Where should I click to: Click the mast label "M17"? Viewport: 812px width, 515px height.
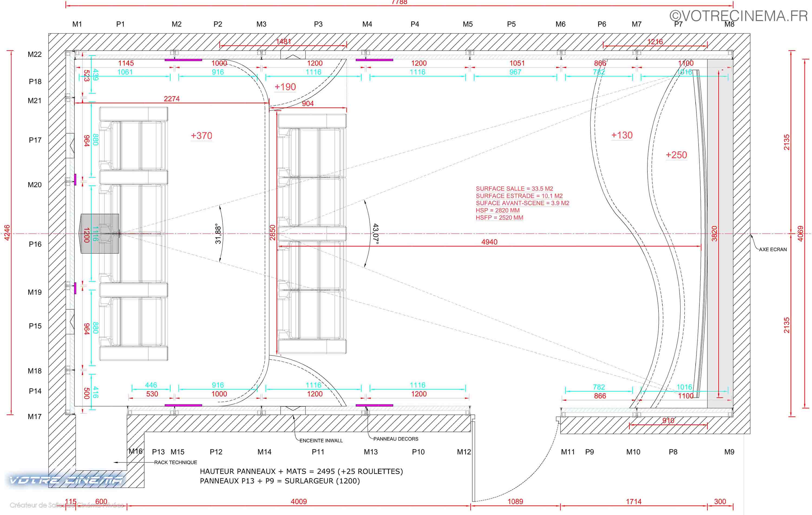point(35,416)
